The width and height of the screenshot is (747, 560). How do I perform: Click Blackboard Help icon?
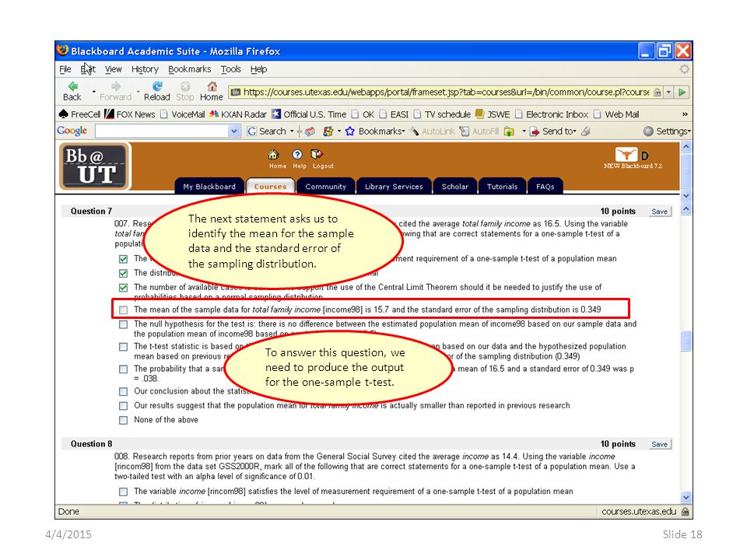click(x=297, y=154)
